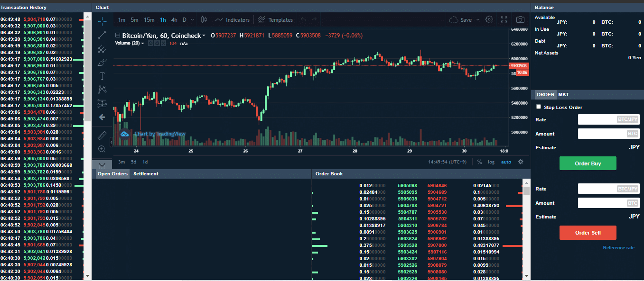The height and width of the screenshot is (281, 644).
Task: Open the Templates menu
Action: (x=276, y=20)
